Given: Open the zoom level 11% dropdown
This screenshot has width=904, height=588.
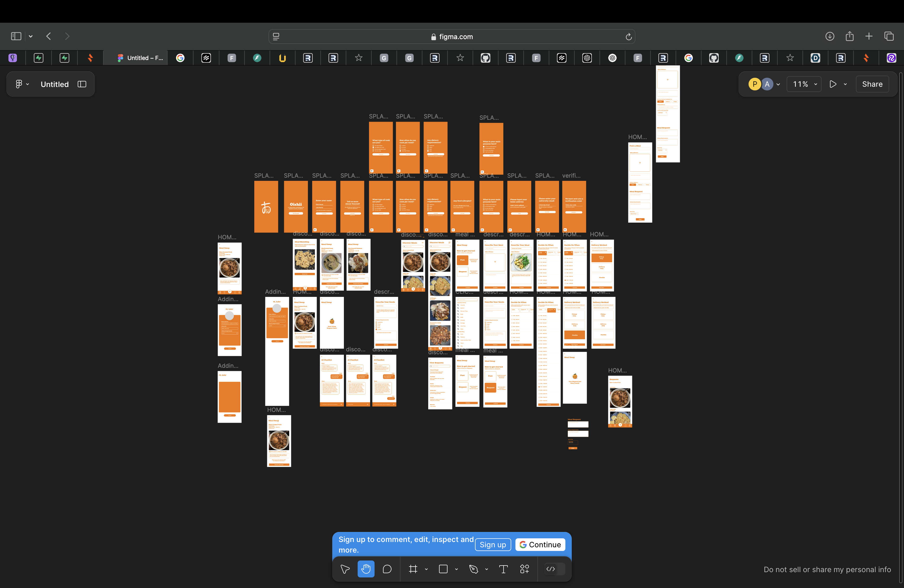Looking at the screenshot, I should [805, 84].
